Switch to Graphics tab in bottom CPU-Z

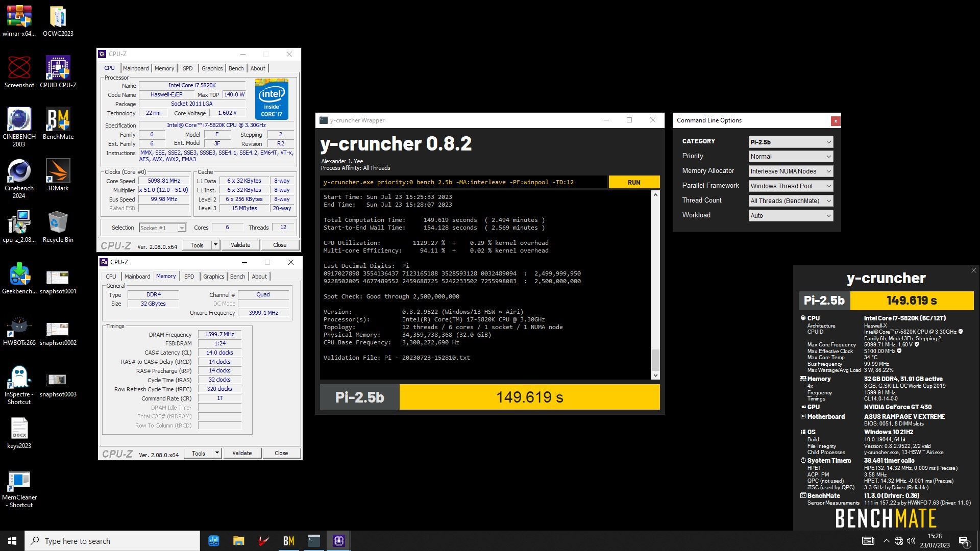(213, 276)
